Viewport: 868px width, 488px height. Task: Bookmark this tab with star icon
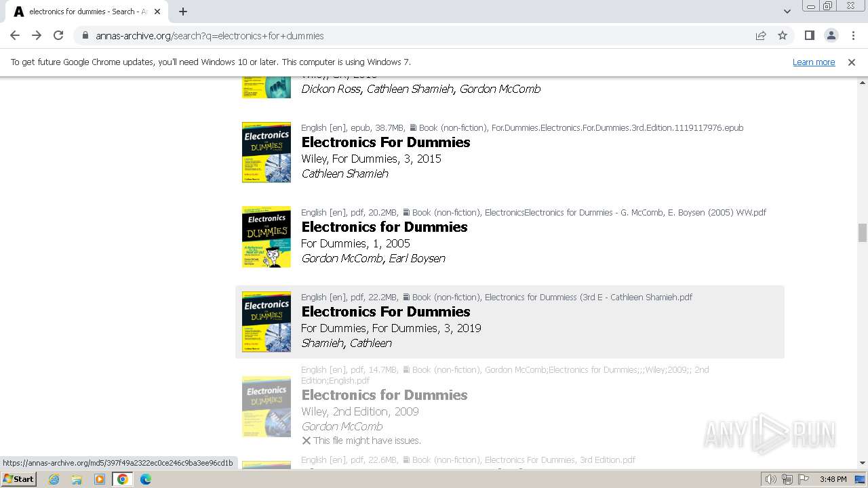pos(783,35)
